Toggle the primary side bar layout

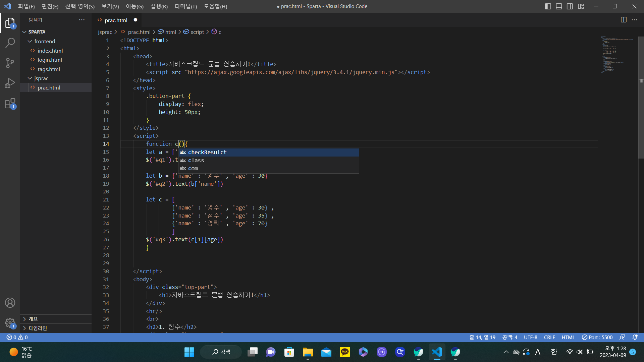(x=548, y=6)
